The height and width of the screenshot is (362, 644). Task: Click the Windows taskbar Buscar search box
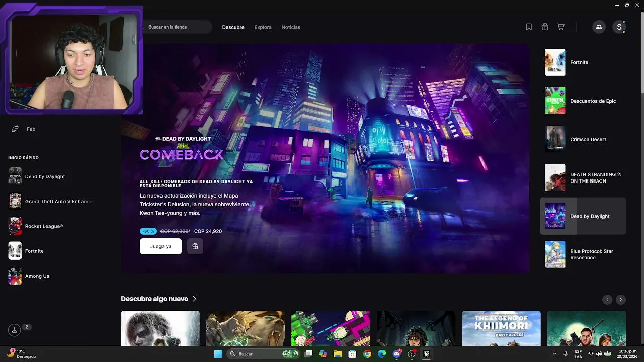[x=262, y=354]
